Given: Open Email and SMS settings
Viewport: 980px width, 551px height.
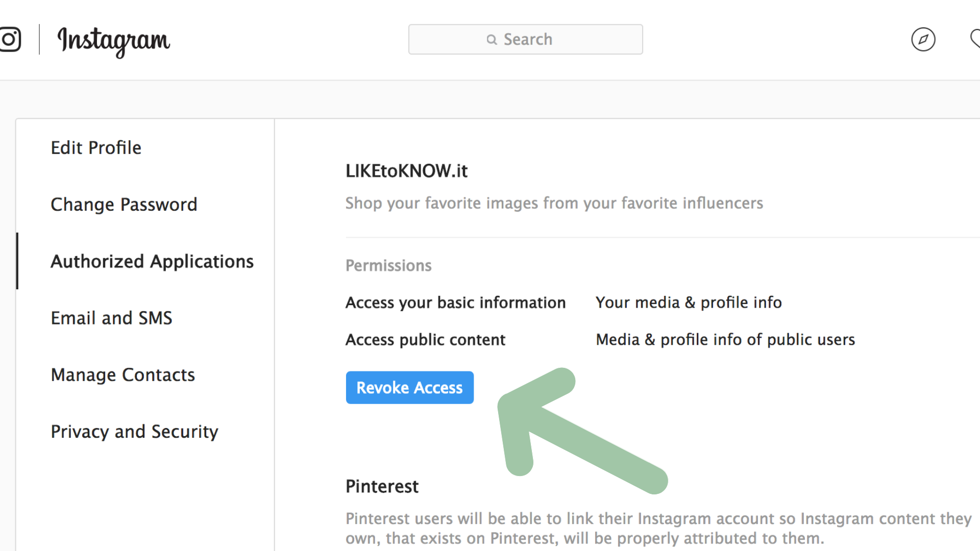Looking at the screenshot, I should (111, 317).
